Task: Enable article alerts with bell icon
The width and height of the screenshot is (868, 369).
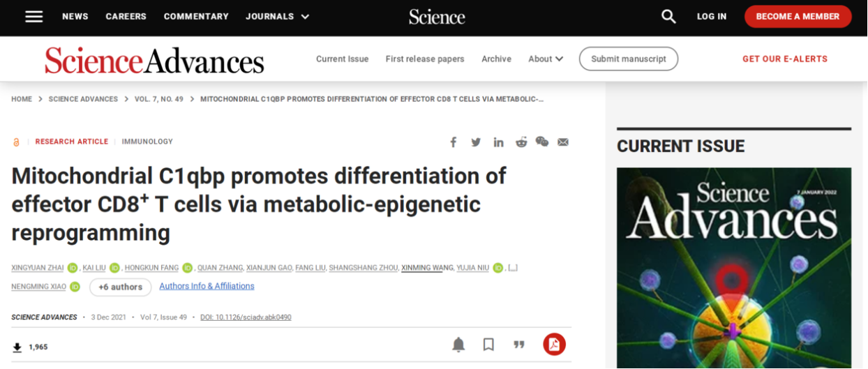Action: 458,344
